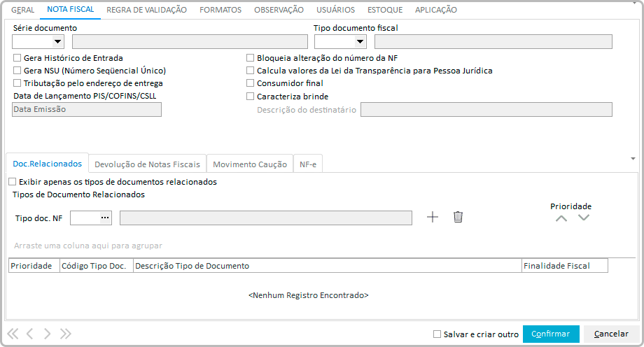The width and height of the screenshot is (644, 347).
Task: Toggle Gera NSU (Número Seqüencial Único)
Action: pyautogui.click(x=17, y=71)
